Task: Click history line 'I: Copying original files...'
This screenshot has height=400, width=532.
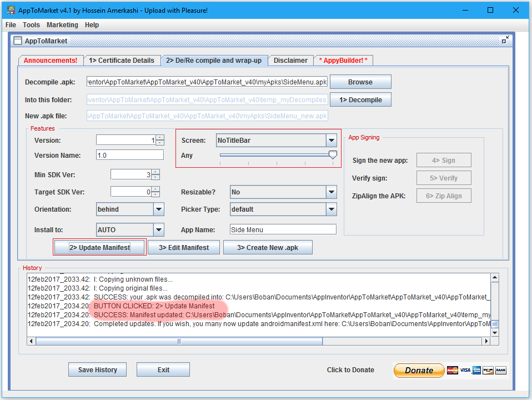Action: [131, 288]
